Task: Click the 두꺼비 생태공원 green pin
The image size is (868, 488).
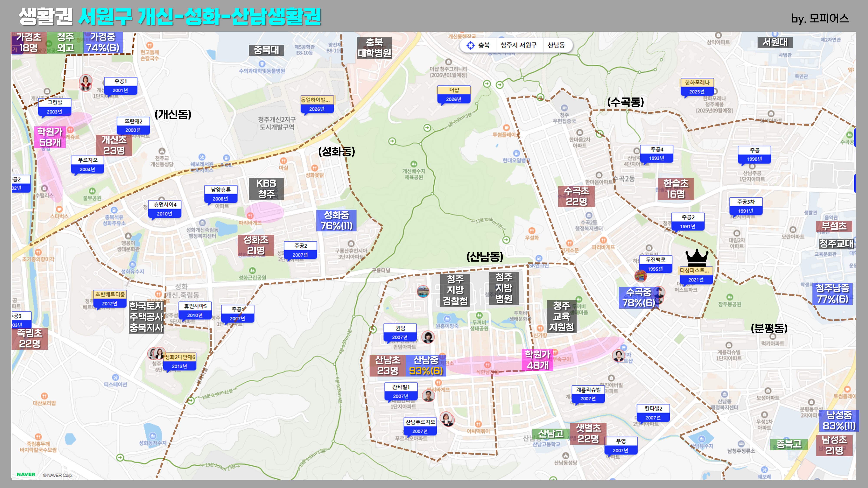Action: [x=479, y=316]
